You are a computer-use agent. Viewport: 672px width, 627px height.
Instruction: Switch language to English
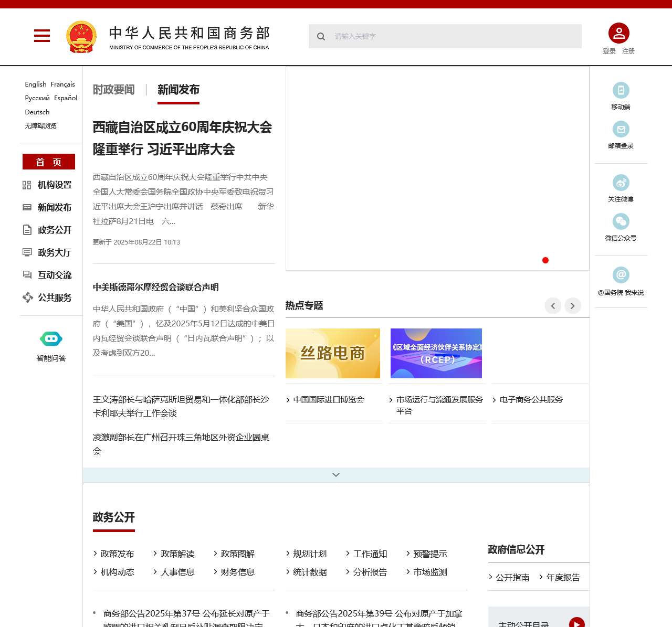click(35, 84)
